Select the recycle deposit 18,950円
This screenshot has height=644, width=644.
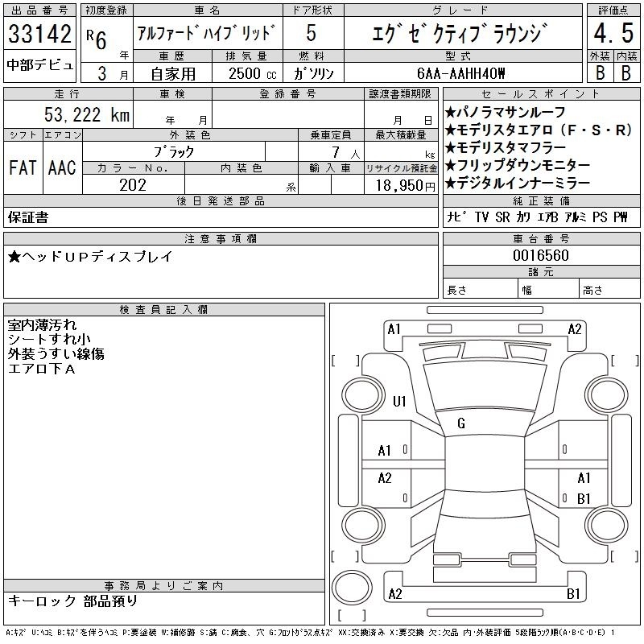(x=401, y=185)
